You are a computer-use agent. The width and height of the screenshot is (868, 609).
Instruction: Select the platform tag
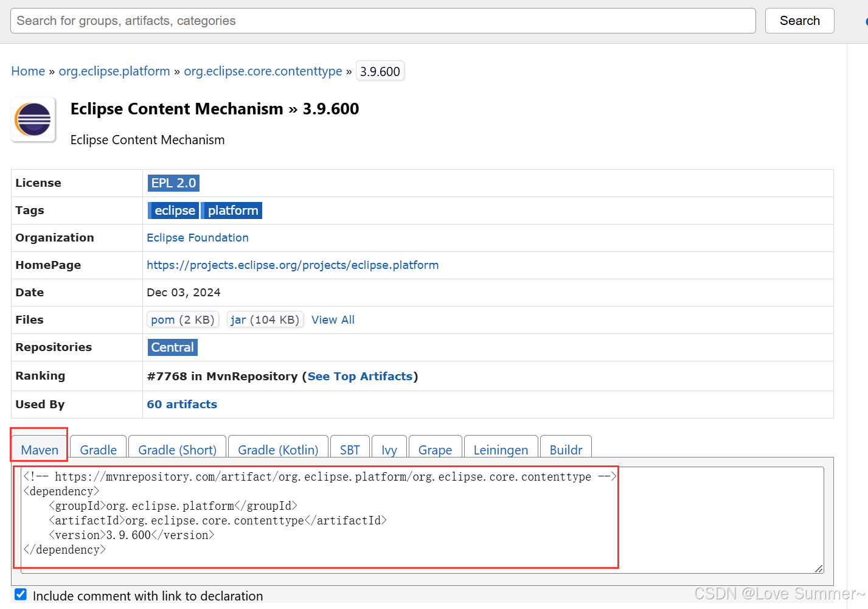(x=232, y=211)
